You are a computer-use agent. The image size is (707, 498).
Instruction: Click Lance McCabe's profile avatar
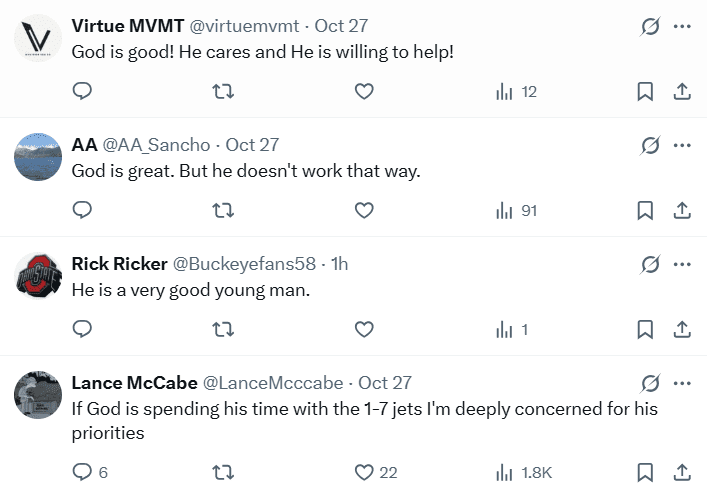pyautogui.click(x=38, y=393)
